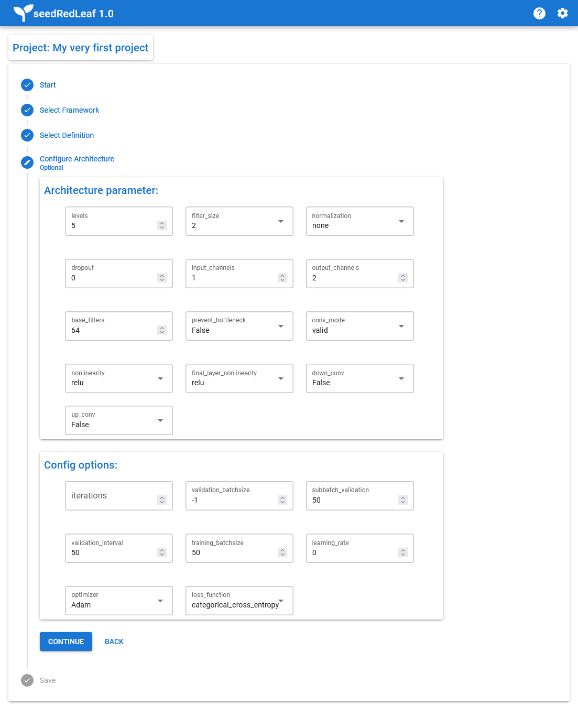
Task: Expand the normalization dropdown
Action: 360,221
